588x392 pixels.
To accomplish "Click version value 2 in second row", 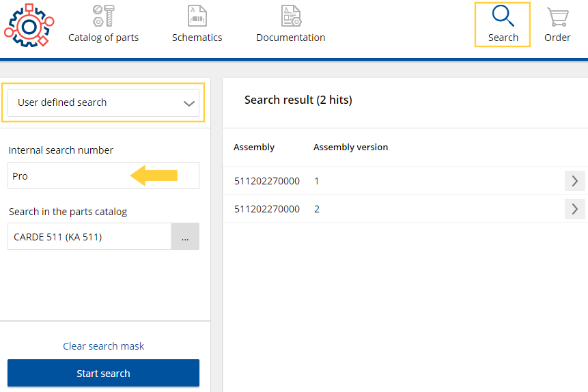I will point(317,209).
